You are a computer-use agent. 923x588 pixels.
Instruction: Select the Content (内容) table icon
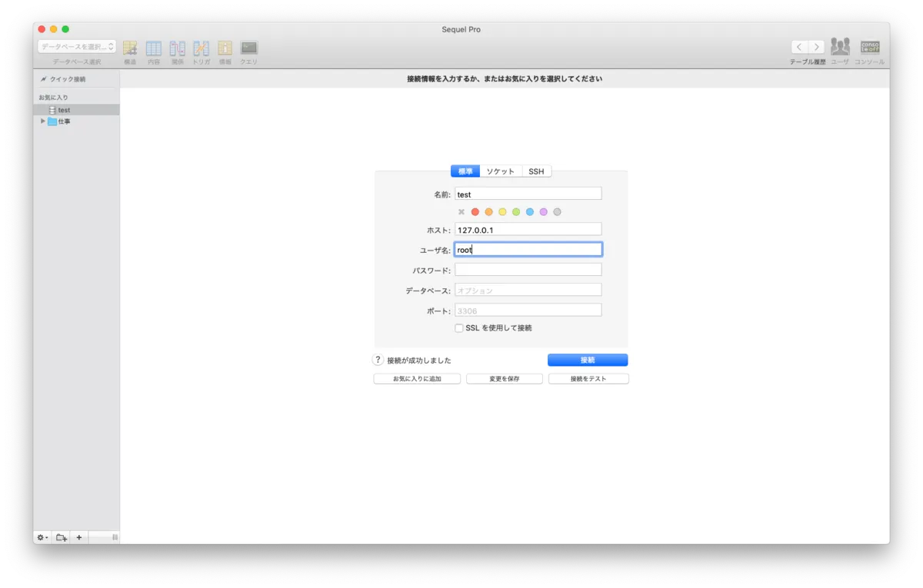point(154,48)
